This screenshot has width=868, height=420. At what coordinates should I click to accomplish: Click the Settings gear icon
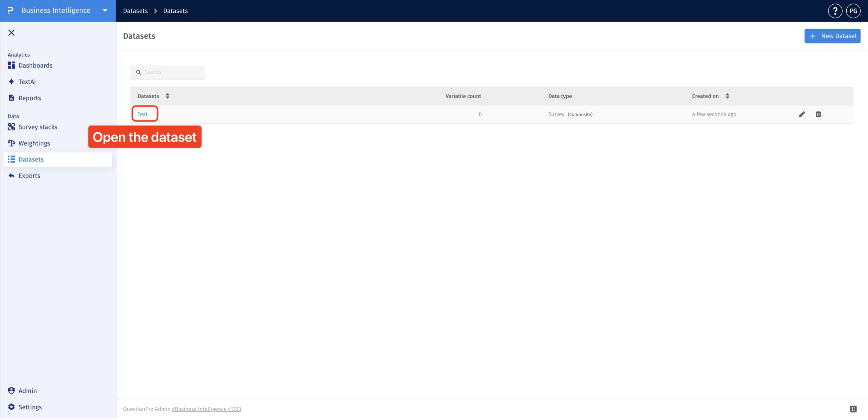click(x=11, y=407)
